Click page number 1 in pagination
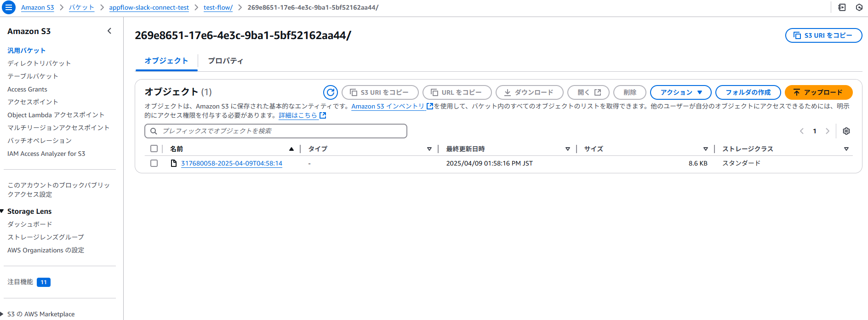 (x=815, y=131)
